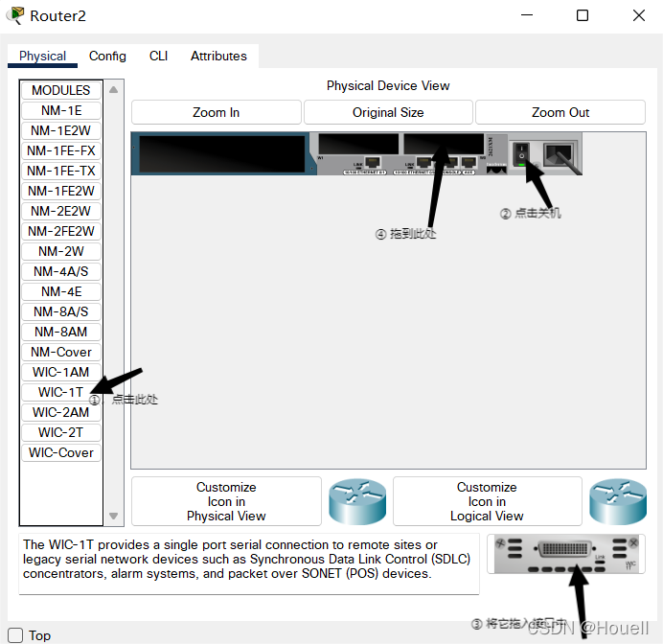Select the NM-1FE-FX module
The height and width of the screenshot is (644, 663).
pos(61,150)
